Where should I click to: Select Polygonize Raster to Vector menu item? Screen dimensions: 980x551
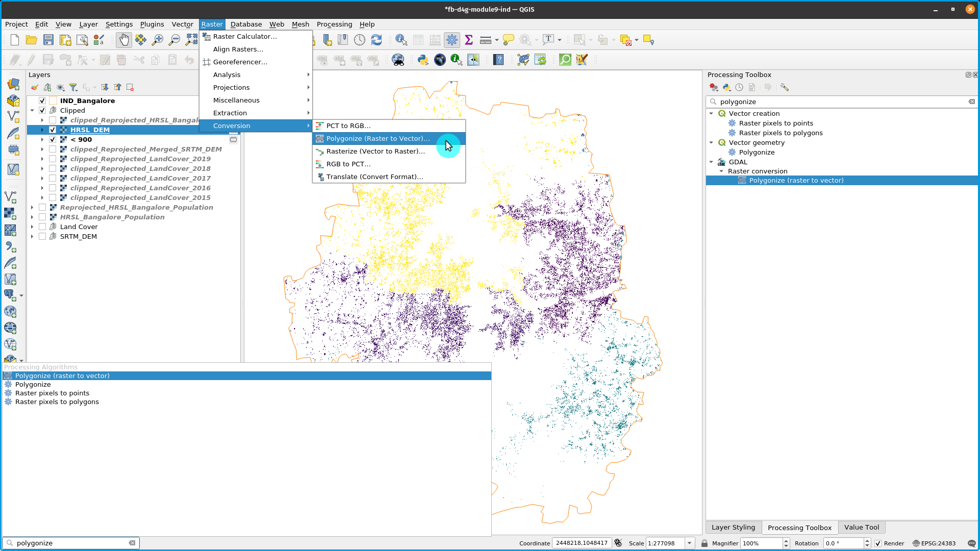(x=378, y=138)
